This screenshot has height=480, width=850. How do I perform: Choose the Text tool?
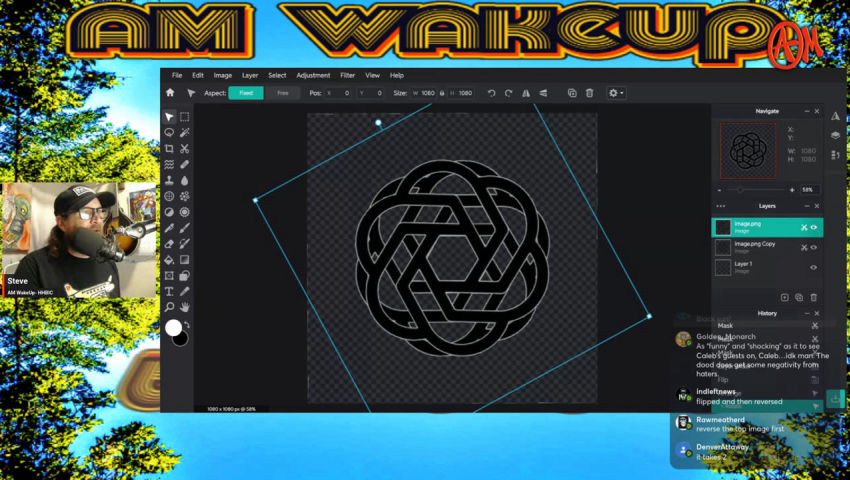pyautogui.click(x=169, y=291)
